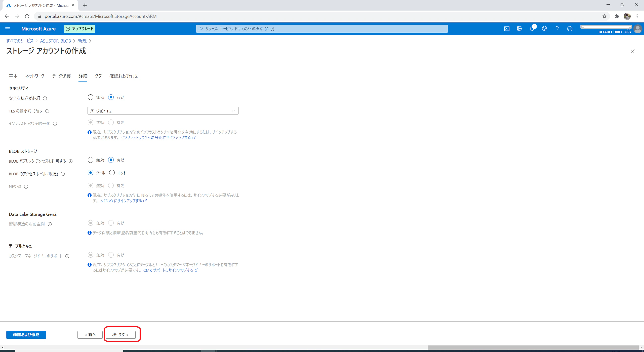This screenshot has height=352, width=644.
Task: Select クール access tier
Action: pyautogui.click(x=91, y=173)
